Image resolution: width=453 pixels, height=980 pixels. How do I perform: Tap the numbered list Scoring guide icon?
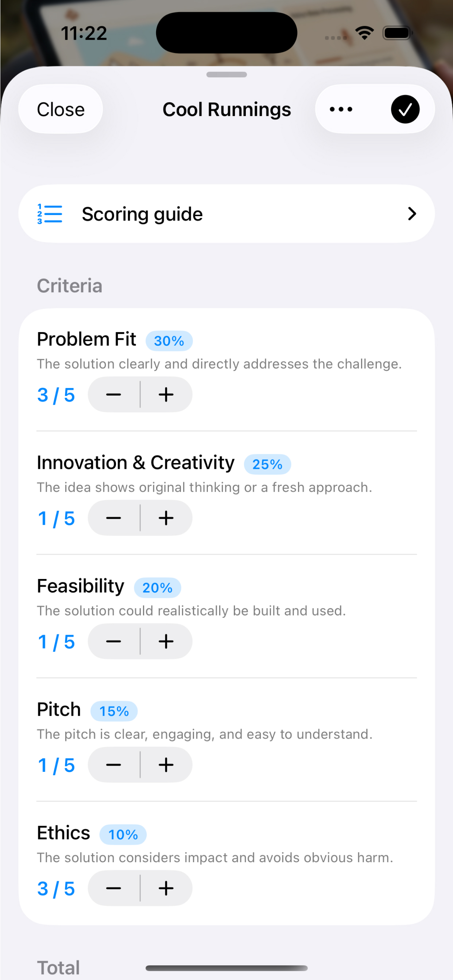point(50,214)
